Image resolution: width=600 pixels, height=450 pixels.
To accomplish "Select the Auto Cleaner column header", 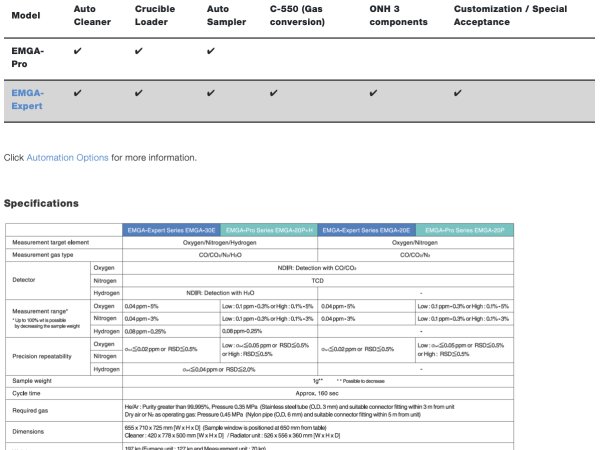I will pyautogui.click(x=92, y=16).
